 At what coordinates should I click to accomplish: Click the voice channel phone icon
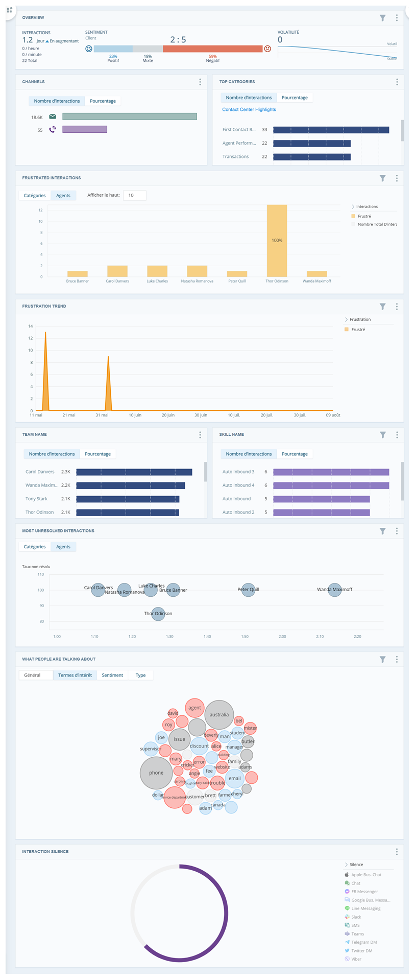point(53,130)
